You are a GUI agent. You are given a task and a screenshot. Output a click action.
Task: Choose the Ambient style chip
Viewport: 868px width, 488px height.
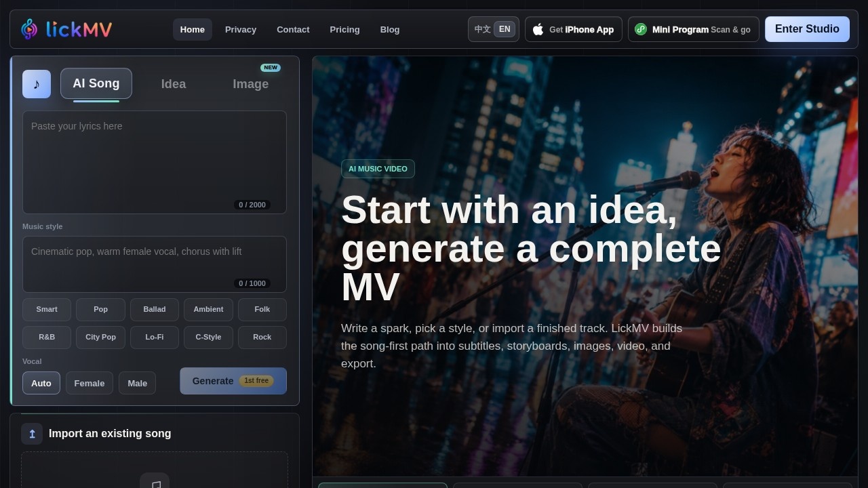pyautogui.click(x=208, y=309)
